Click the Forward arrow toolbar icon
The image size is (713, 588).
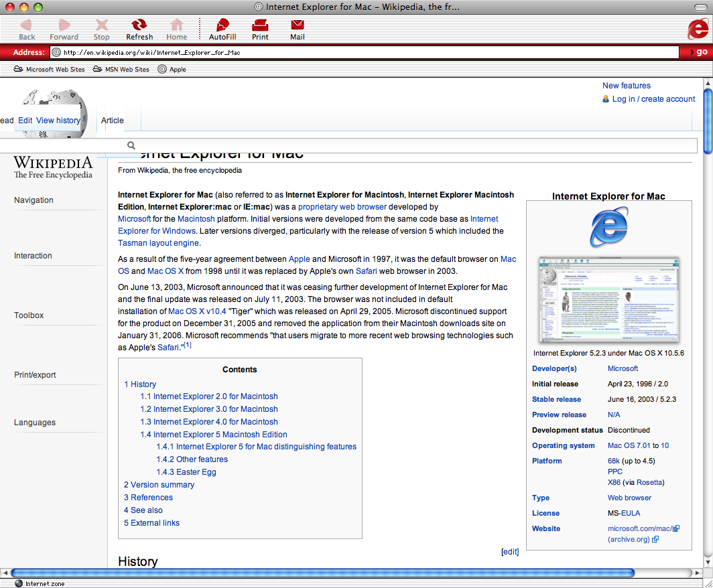64,25
